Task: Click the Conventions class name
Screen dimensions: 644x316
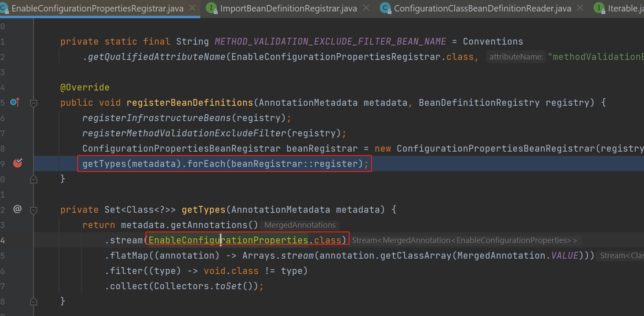Action: [x=493, y=42]
